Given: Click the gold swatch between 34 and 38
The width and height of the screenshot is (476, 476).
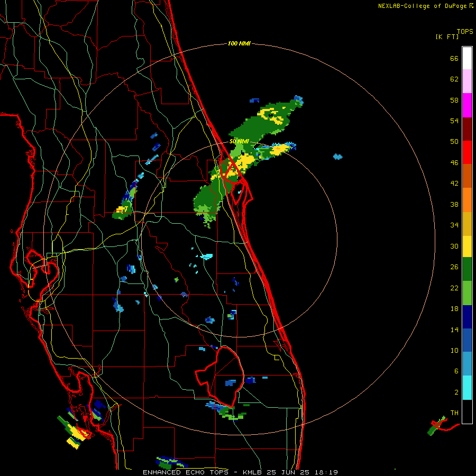Looking at the screenshot, I should click(467, 224).
